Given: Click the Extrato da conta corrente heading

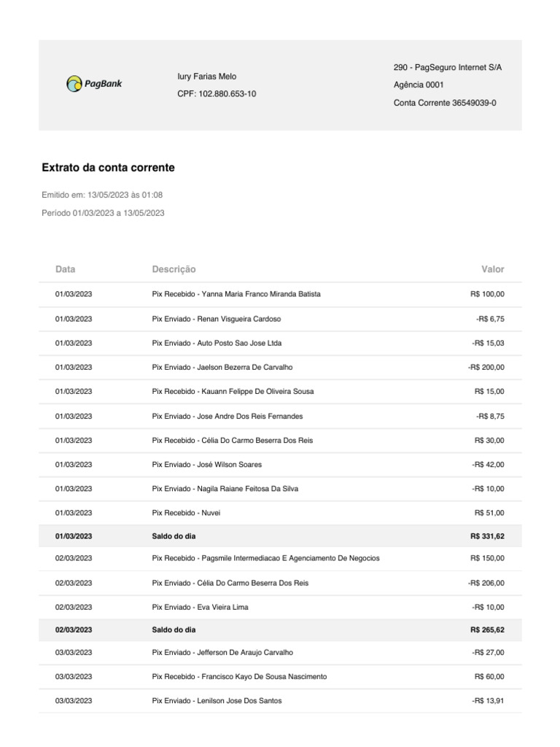Looking at the screenshot, I should pyautogui.click(x=109, y=168).
